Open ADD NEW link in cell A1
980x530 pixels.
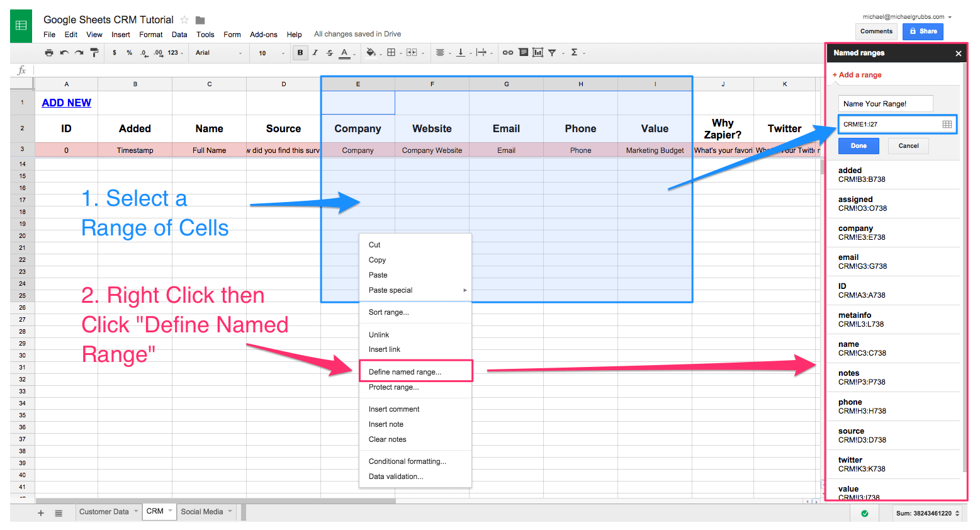click(x=66, y=102)
